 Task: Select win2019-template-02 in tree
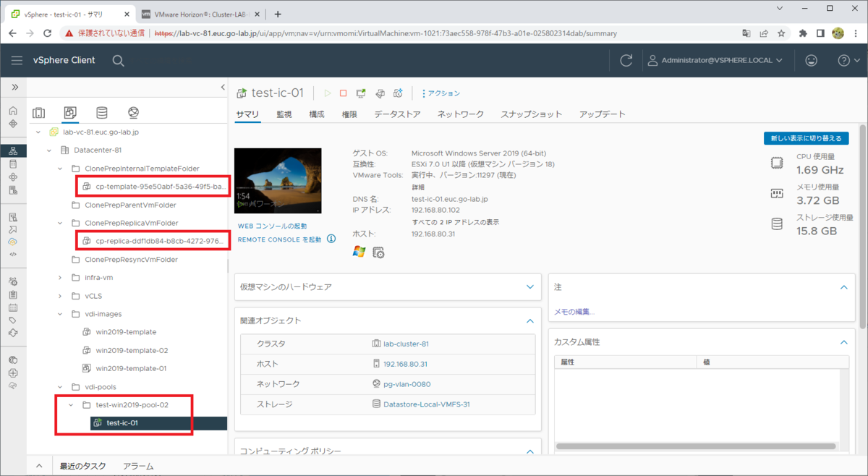click(x=132, y=350)
